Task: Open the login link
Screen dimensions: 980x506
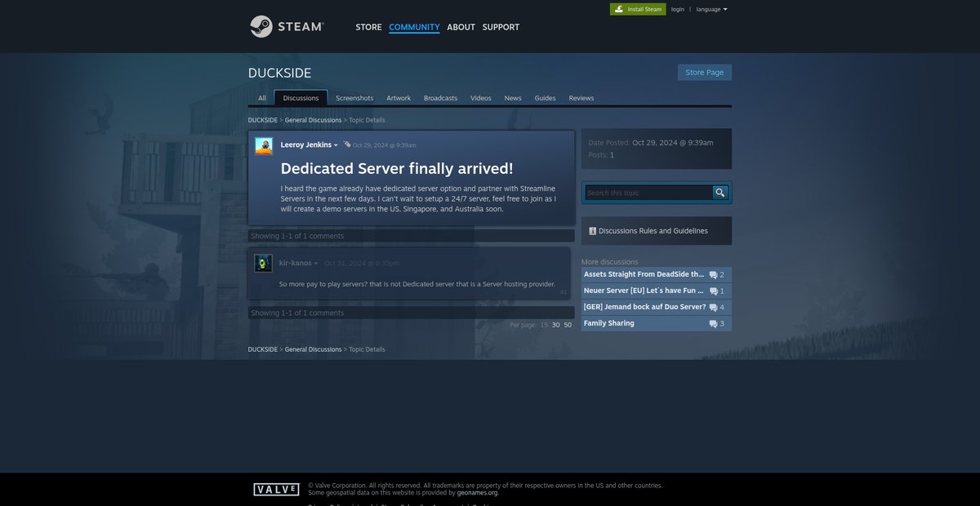Action: [678, 9]
